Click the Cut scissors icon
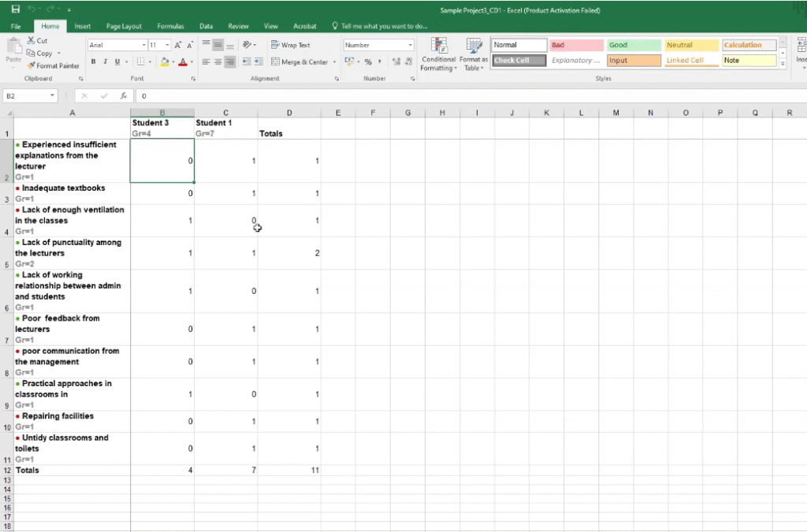 click(31, 40)
